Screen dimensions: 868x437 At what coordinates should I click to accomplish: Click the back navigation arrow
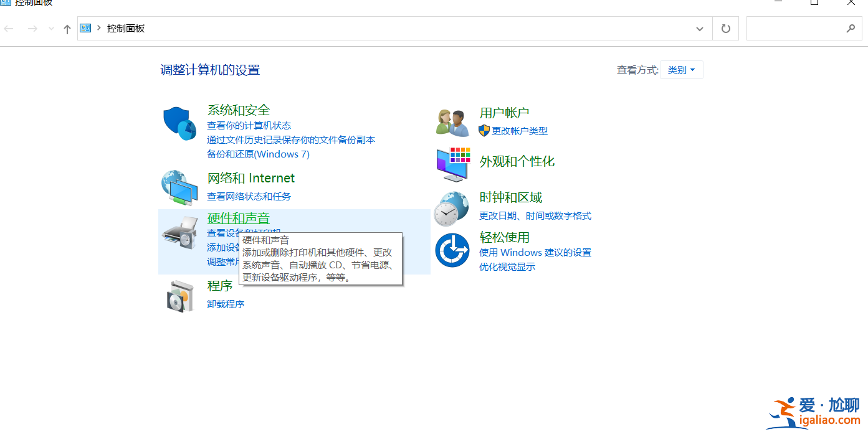9,28
